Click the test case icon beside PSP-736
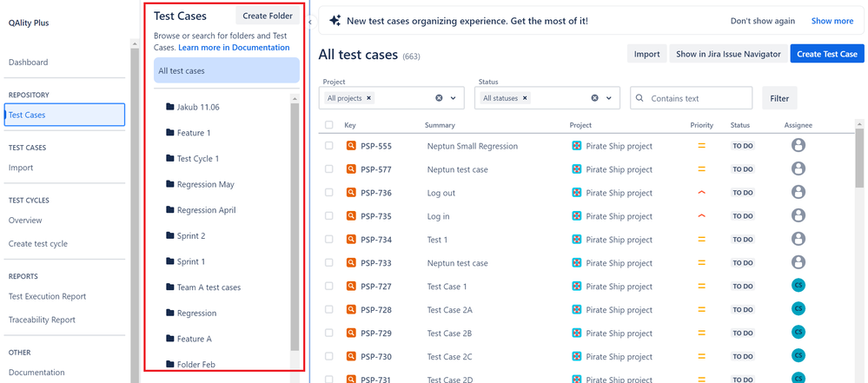 tap(351, 193)
